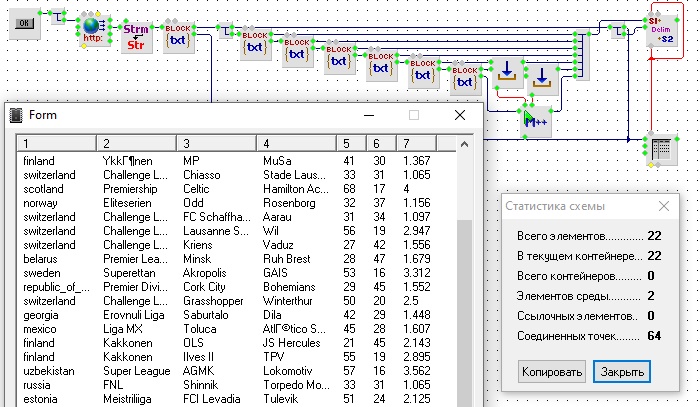Click the 1.367 value cell
Image resolution: width=700 pixels, height=407 pixels.
click(x=417, y=161)
